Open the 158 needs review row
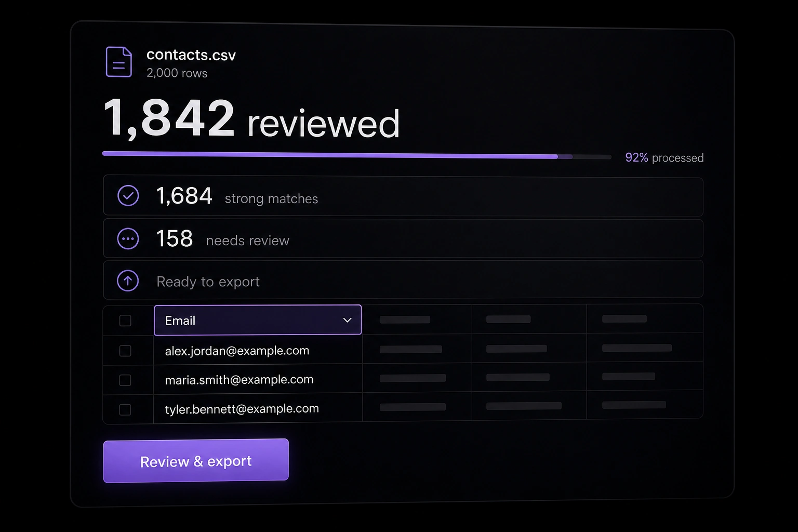 pos(403,238)
